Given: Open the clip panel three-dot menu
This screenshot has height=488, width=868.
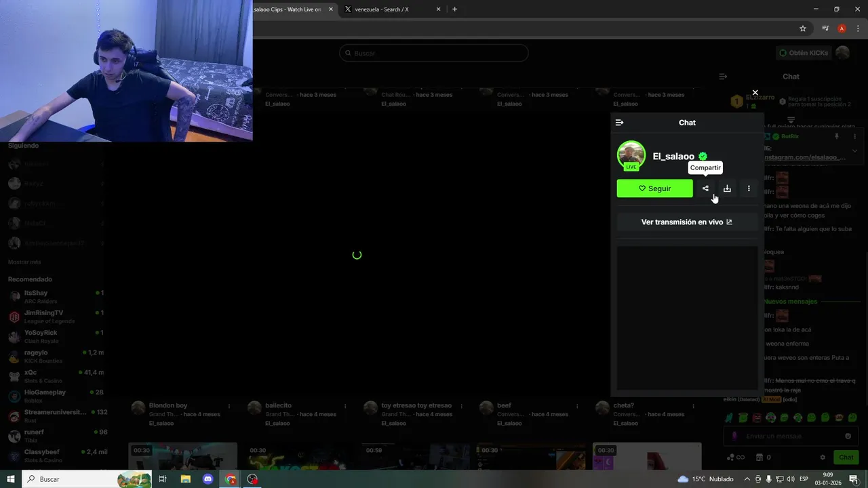Looking at the screenshot, I should click(749, 188).
